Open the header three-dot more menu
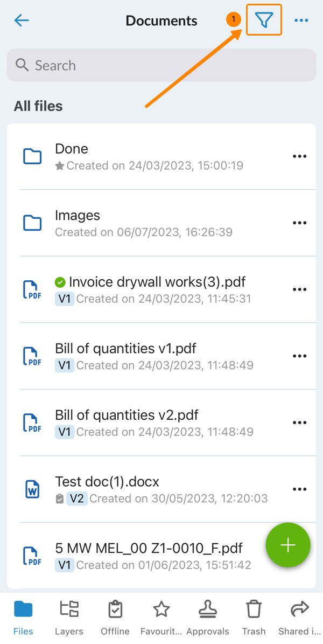 tap(301, 21)
